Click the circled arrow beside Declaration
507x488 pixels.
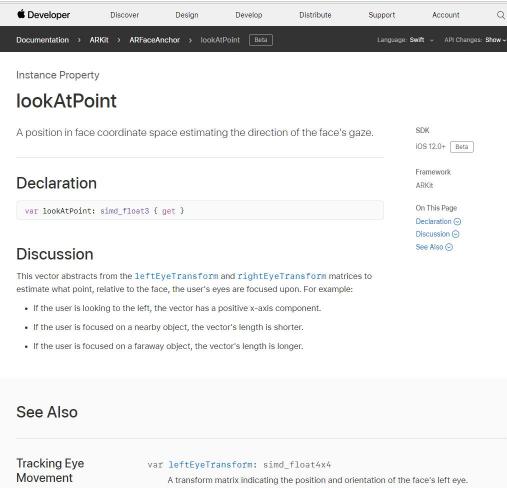coord(457,222)
